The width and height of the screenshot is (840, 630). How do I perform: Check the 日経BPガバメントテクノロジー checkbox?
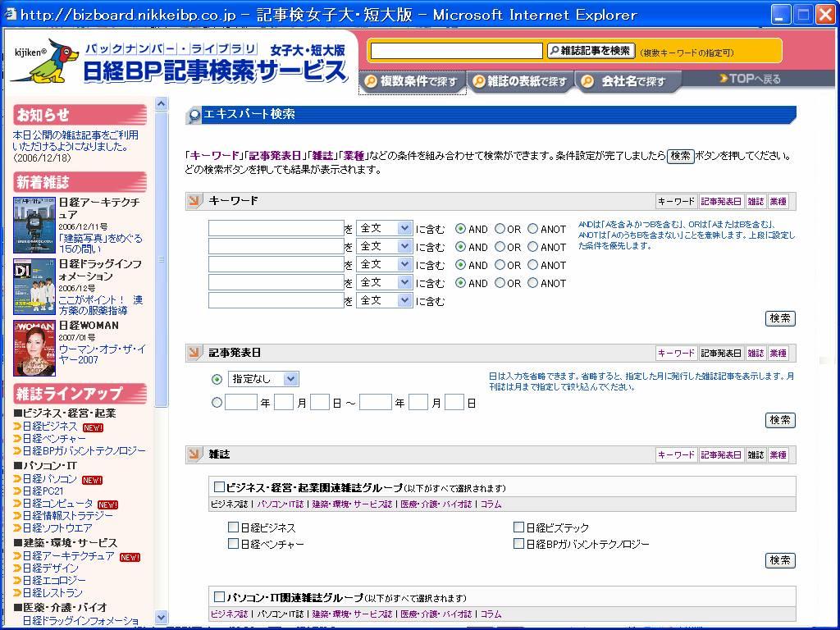tap(518, 544)
